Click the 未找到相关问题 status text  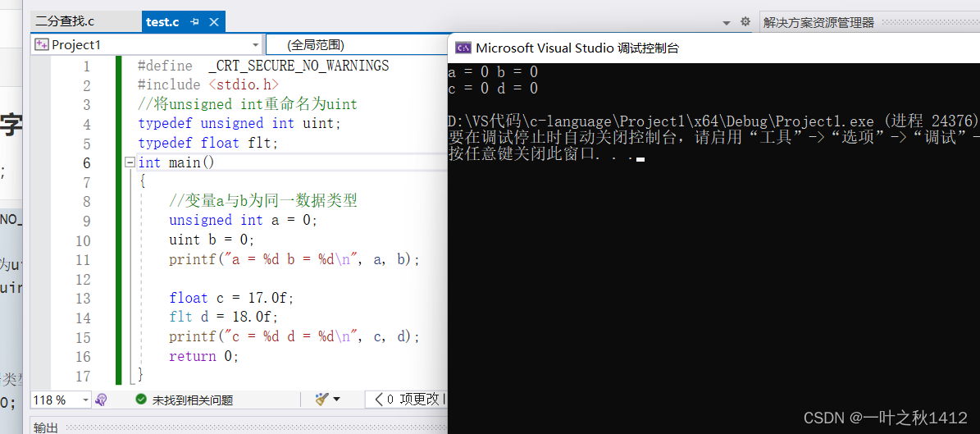[193, 400]
